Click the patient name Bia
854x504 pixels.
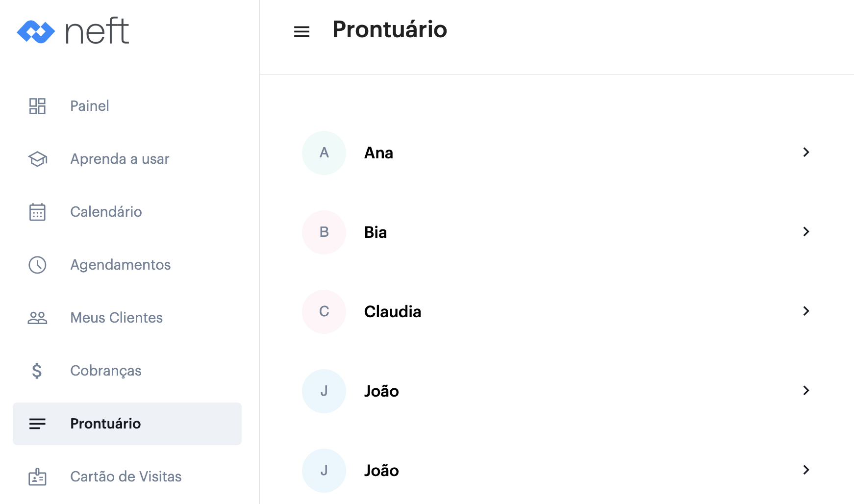pyautogui.click(x=376, y=232)
